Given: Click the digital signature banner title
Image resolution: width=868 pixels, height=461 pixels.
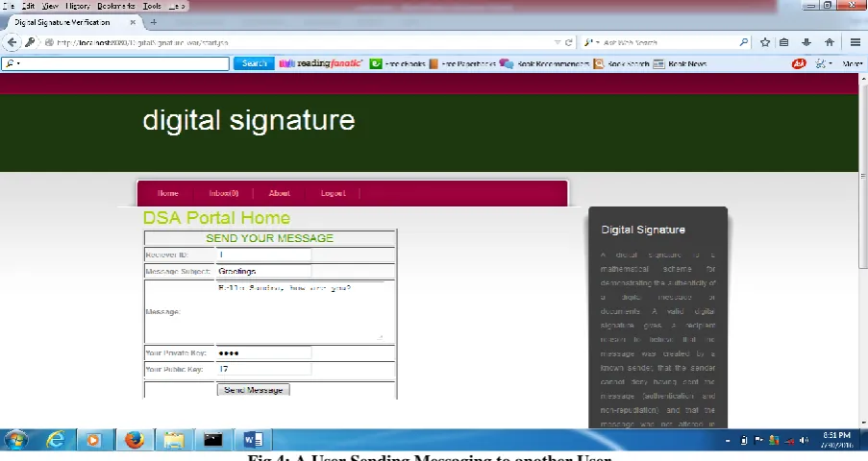Looking at the screenshot, I should pos(249,120).
